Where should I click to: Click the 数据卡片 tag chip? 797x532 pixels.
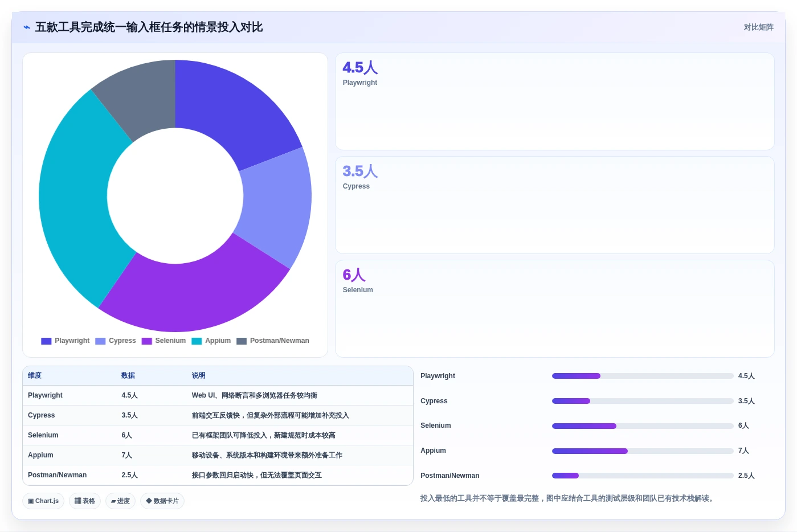162,501
